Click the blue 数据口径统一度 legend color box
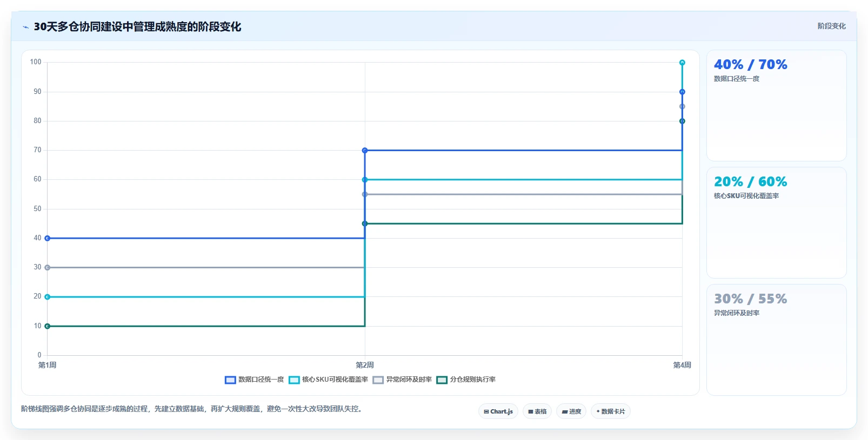Screen dimensions: 868x440 [230, 380]
